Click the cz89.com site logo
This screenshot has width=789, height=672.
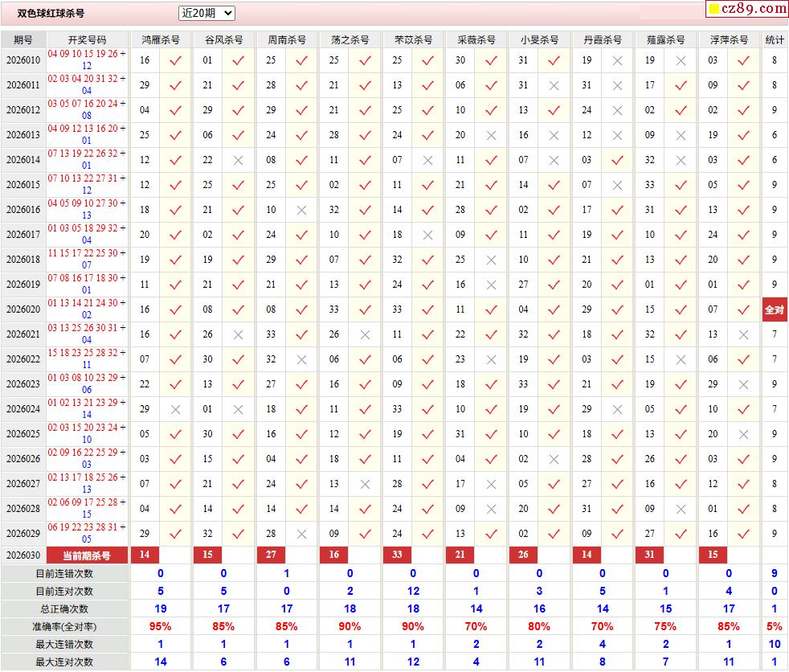coord(747,9)
